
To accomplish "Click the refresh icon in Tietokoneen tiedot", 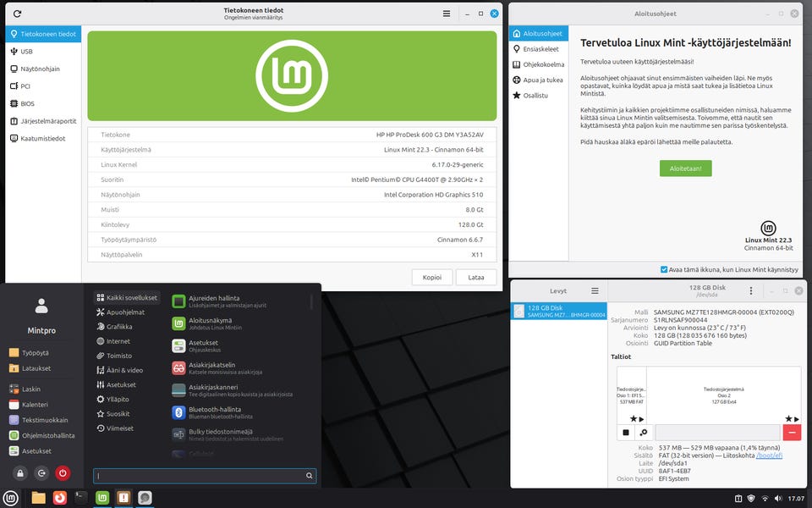I will point(17,14).
